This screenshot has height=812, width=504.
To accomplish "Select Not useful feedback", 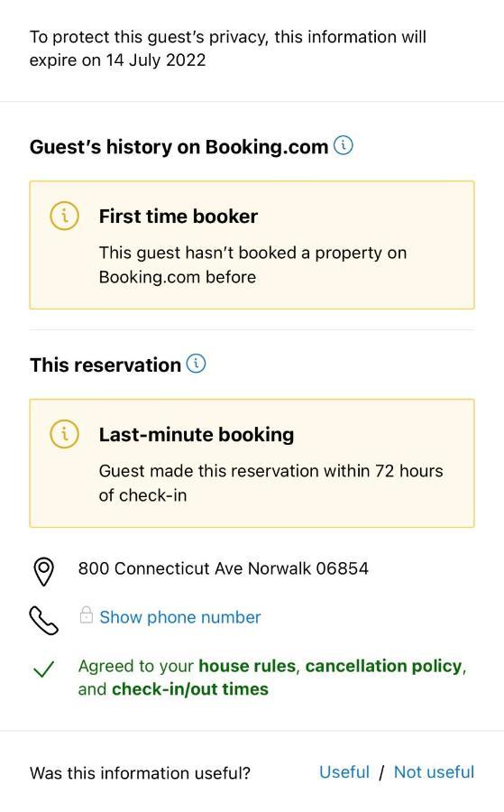I will (x=435, y=771).
